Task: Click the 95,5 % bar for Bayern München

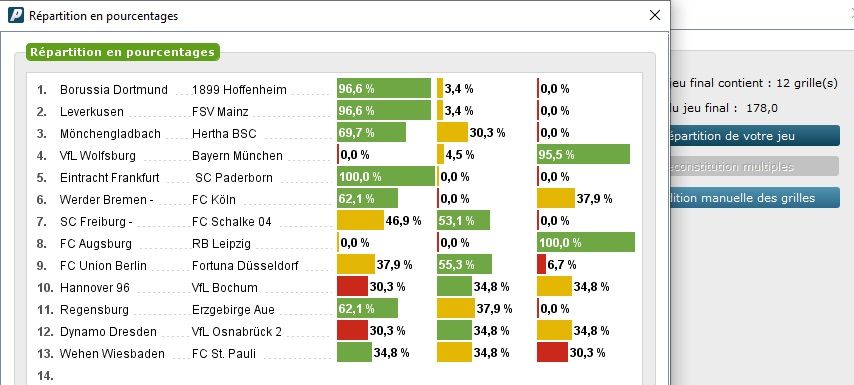Action: (583, 154)
